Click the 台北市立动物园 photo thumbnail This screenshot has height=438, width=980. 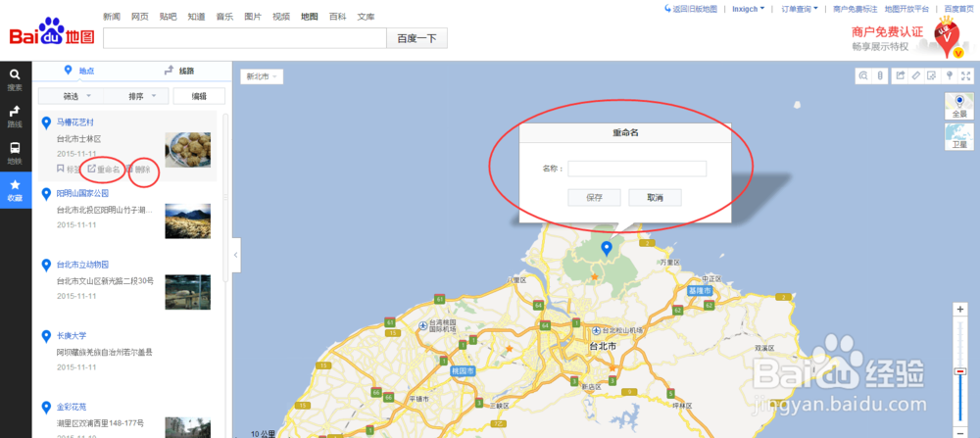(x=187, y=292)
